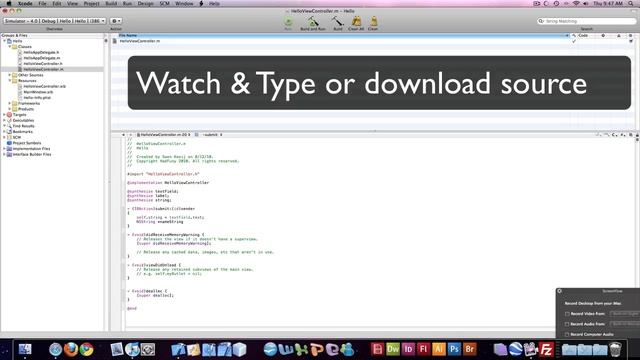Image resolution: width=640 pixels, height=360 pixels.
Task: Open the Finder icon in the Dock
Action: (25, 349)
